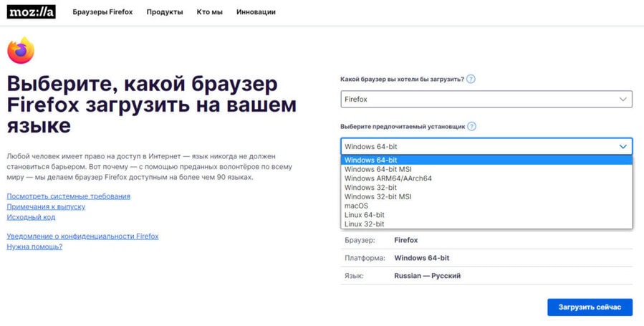Screen dimensions: 644x326
Task: Open the Продукты menu
Action: pyautogui.click(x=165, y=12)
